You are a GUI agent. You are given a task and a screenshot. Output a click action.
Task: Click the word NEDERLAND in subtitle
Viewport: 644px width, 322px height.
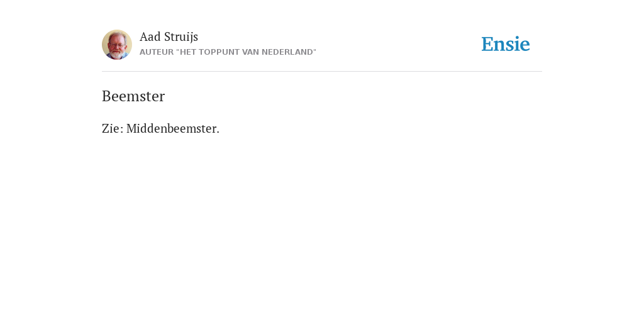[x=286, y=52]
